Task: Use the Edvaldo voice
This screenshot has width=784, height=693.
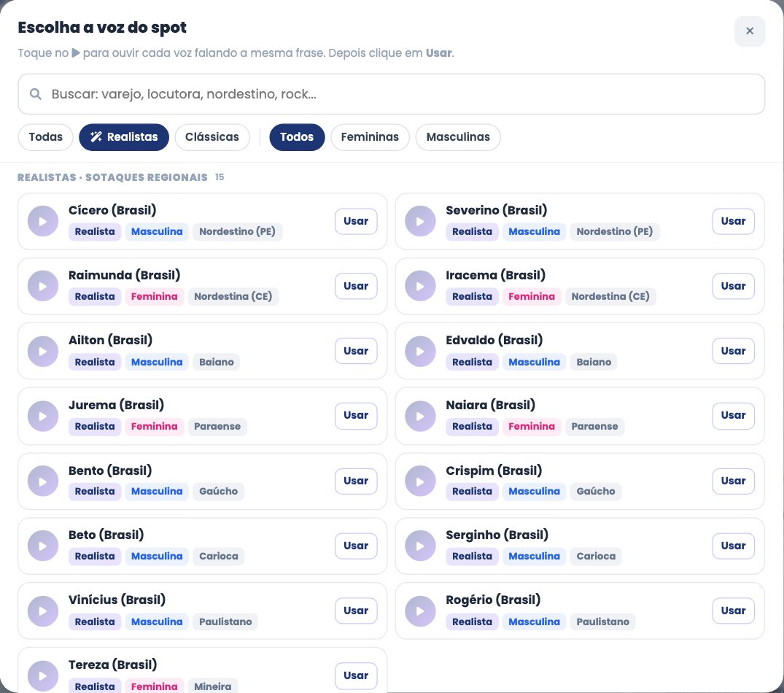Action: pyautogui.click(x=733, y=351)
